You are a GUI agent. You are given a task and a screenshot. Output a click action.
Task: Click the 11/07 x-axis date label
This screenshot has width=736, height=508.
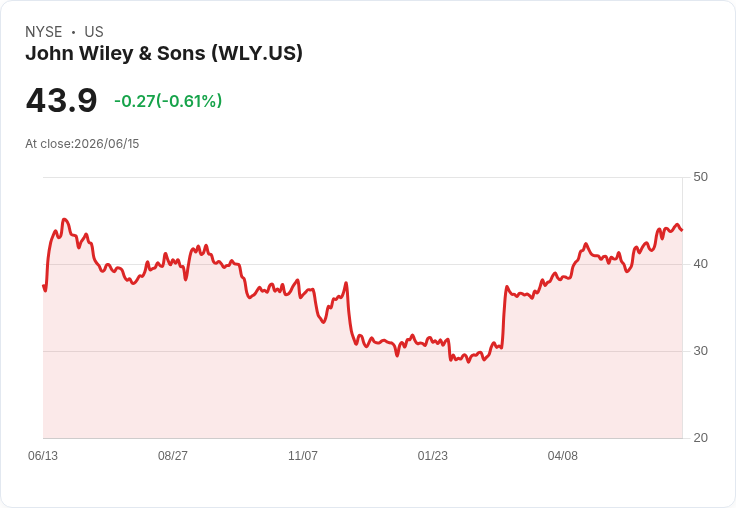[x=303, y=455]
